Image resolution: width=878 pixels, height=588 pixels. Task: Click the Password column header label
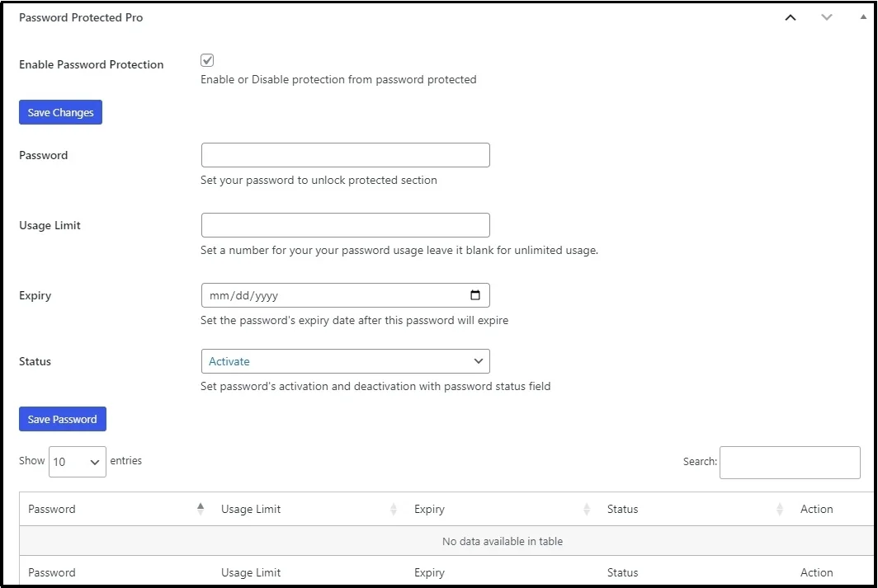(x=51, y=509)
